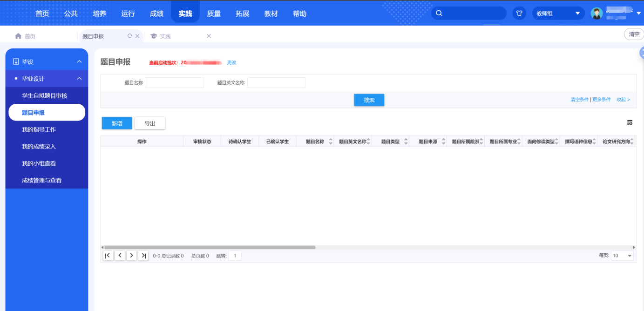Sort by 题目来源 column
Viewport: 644px width, 311px height.
(x=444, y=142)
